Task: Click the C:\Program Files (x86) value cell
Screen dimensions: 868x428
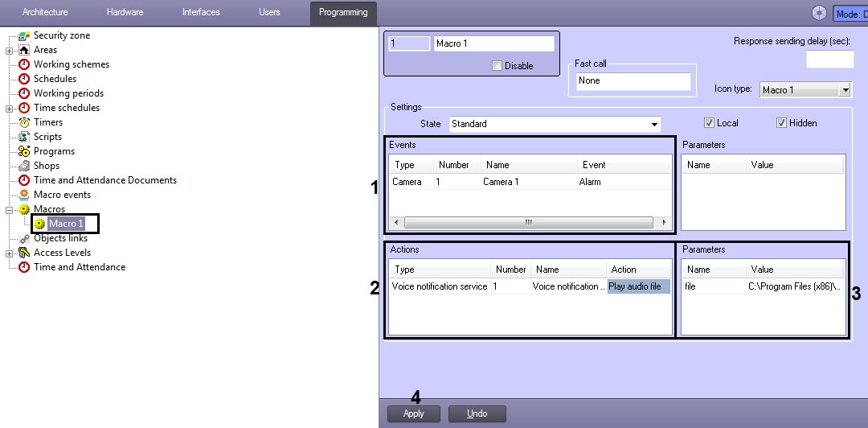Action: (795, 286)
